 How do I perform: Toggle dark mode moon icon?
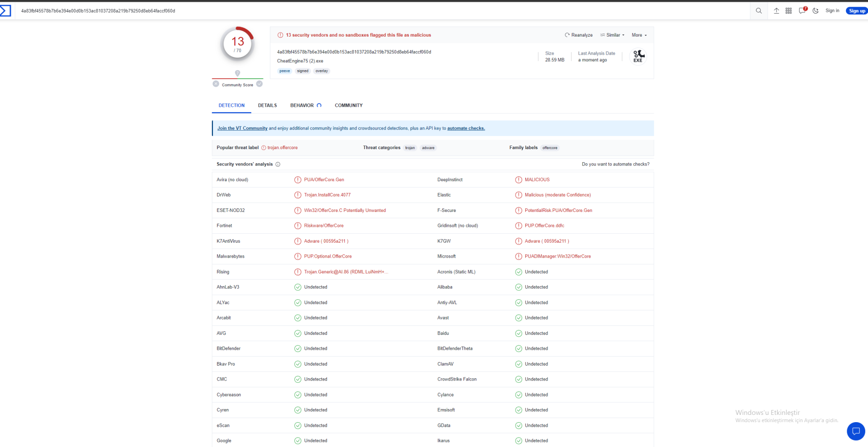coord(816,11)
